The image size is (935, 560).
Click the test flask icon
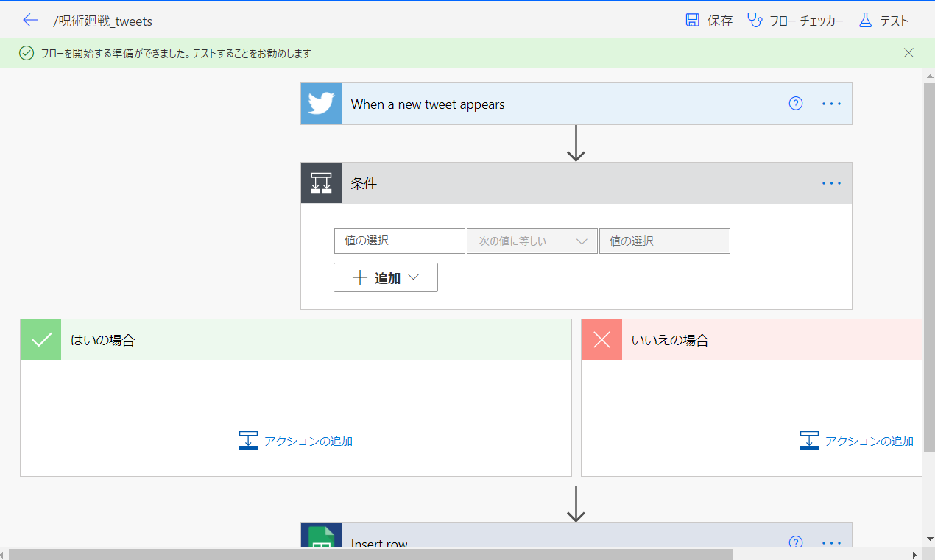[866, 21]
